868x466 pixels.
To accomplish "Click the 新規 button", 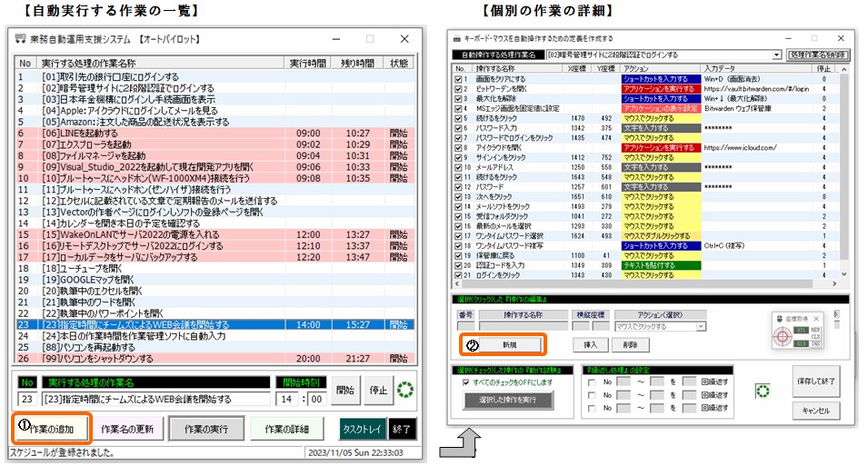I will click(x=510, y=345).
